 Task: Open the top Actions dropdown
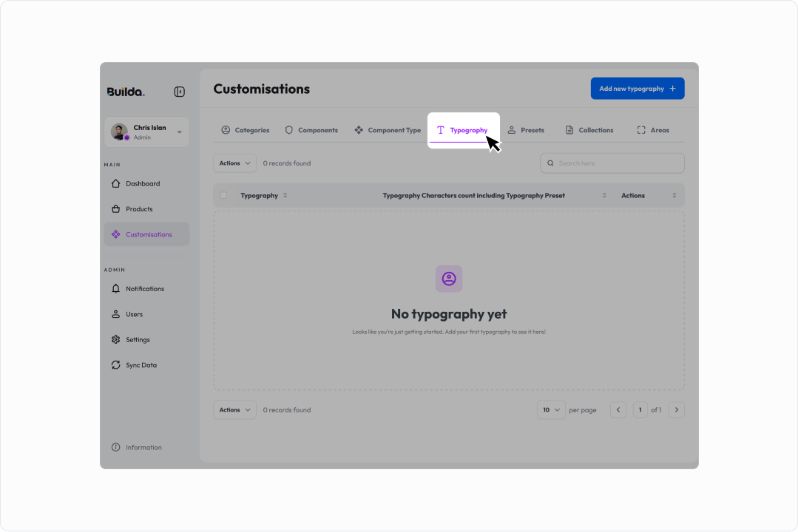234,163
